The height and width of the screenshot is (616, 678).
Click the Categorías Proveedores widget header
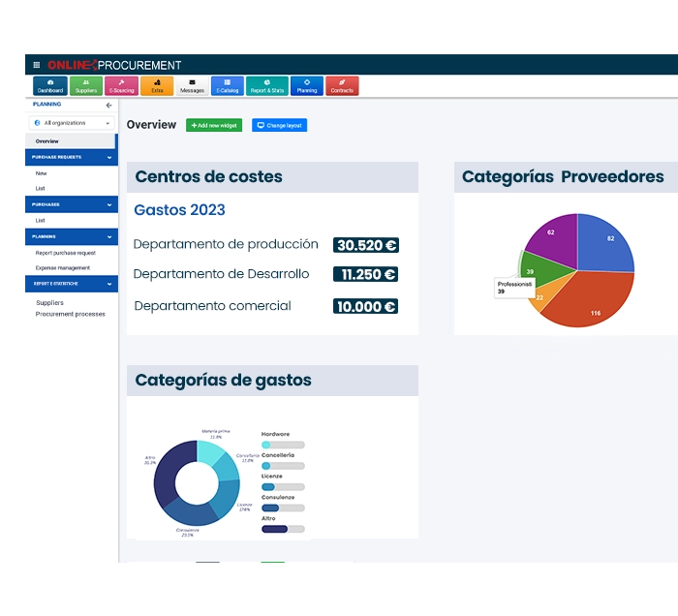[566, 177]
